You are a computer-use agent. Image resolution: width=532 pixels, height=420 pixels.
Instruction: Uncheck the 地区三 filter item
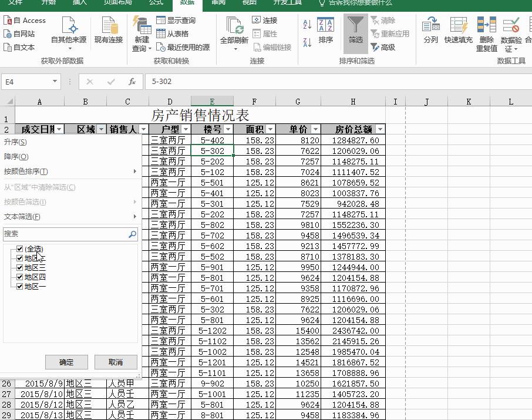tap(19, 267)
